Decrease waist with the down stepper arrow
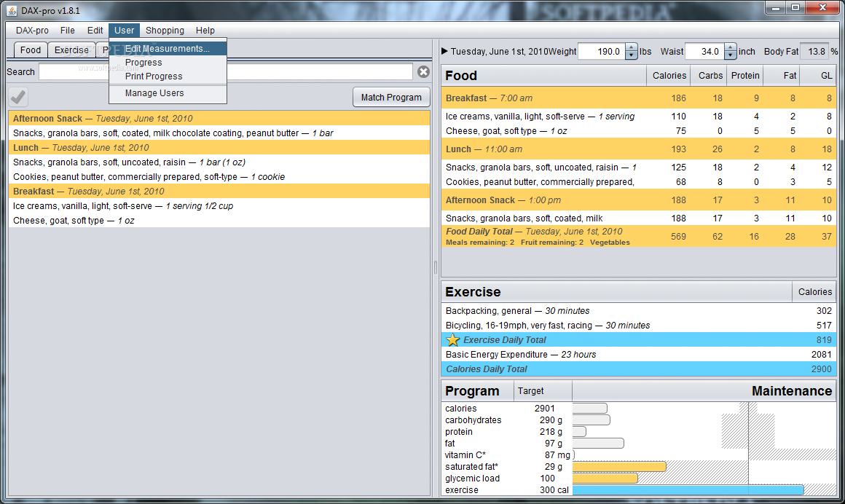 [x=730, y=55]
